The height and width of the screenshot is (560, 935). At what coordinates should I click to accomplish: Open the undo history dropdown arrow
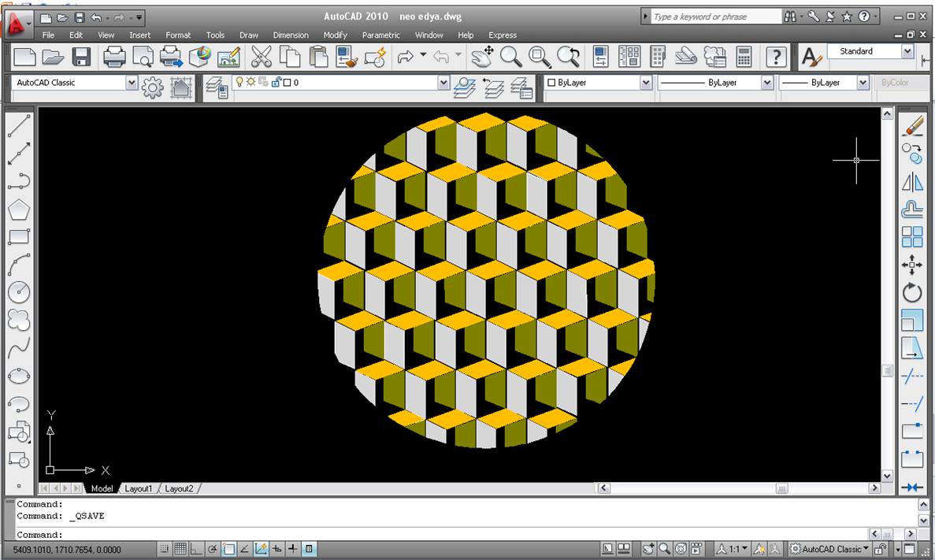click(423, 55)
